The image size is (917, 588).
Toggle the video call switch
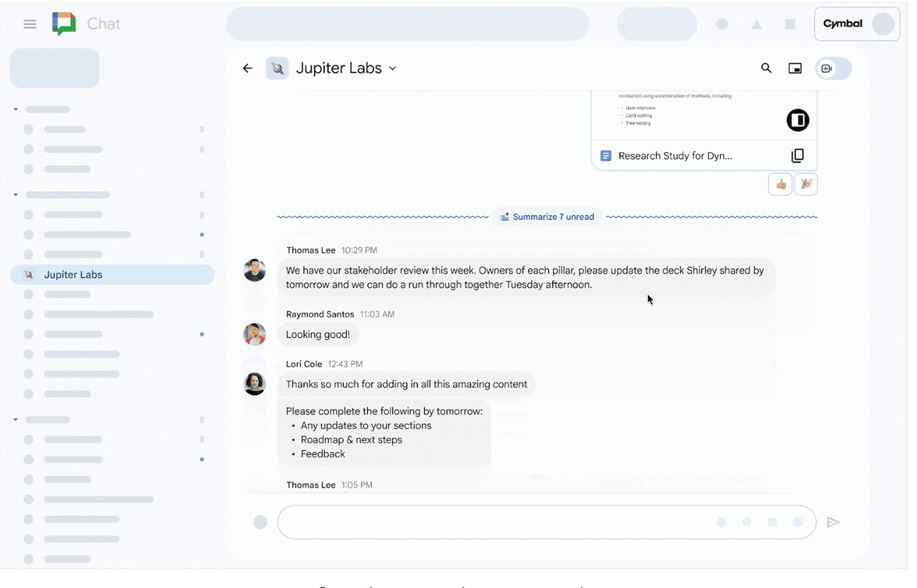[x=833, y=69]
